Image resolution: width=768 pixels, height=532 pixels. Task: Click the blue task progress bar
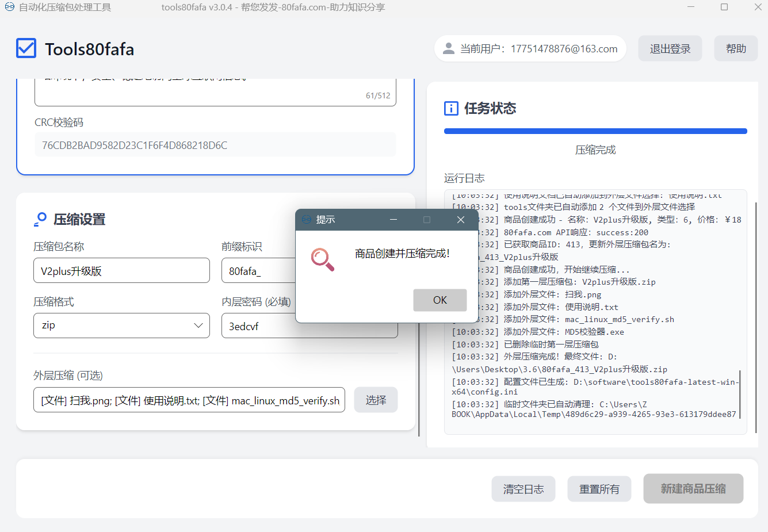pos(595,131)
